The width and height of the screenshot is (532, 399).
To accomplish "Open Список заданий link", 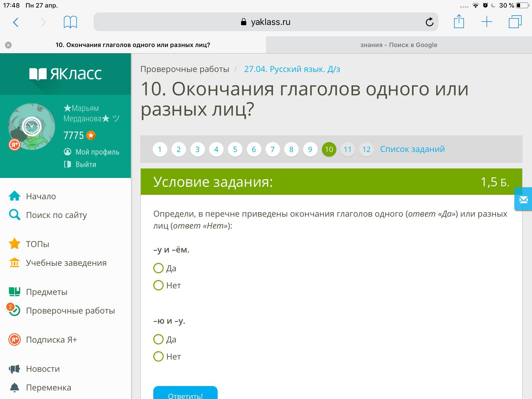I will coord(412,149).
